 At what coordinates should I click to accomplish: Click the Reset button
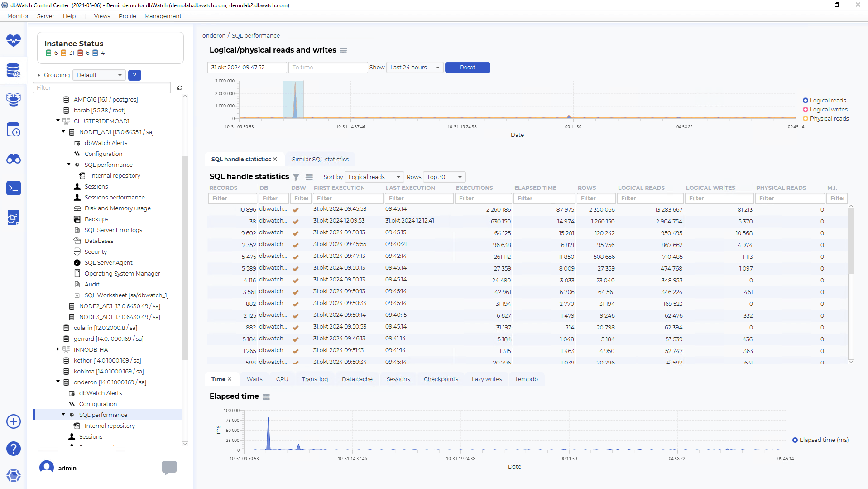point(467,68)
